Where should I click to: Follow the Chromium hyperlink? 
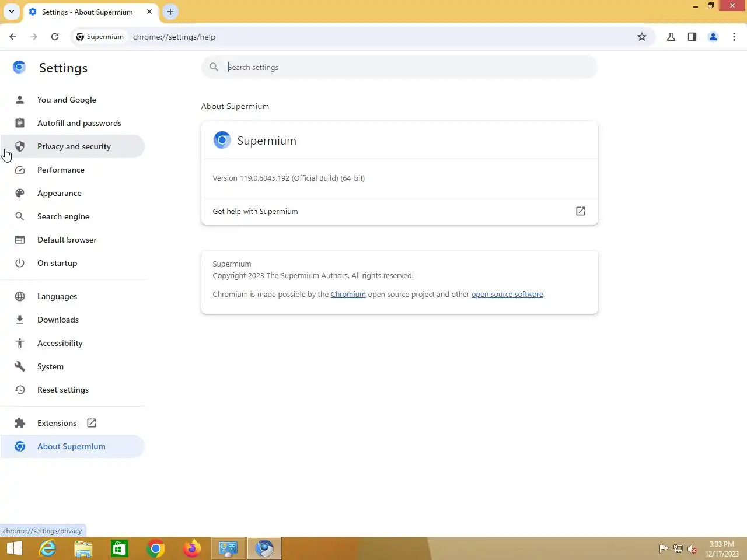[x=348, y=295]
